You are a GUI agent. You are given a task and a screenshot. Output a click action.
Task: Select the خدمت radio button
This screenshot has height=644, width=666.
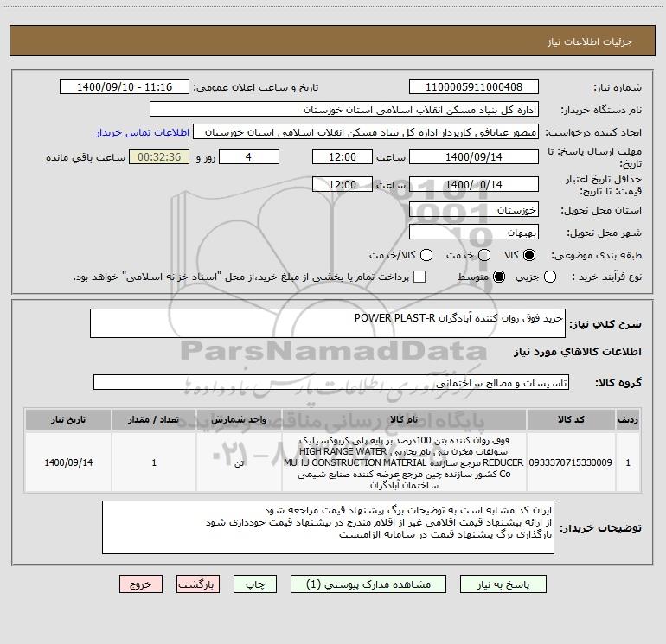pos(484,255)
